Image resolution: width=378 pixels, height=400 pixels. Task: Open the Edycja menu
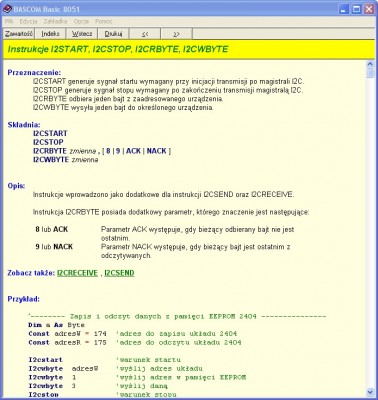[x=28, y=21]
